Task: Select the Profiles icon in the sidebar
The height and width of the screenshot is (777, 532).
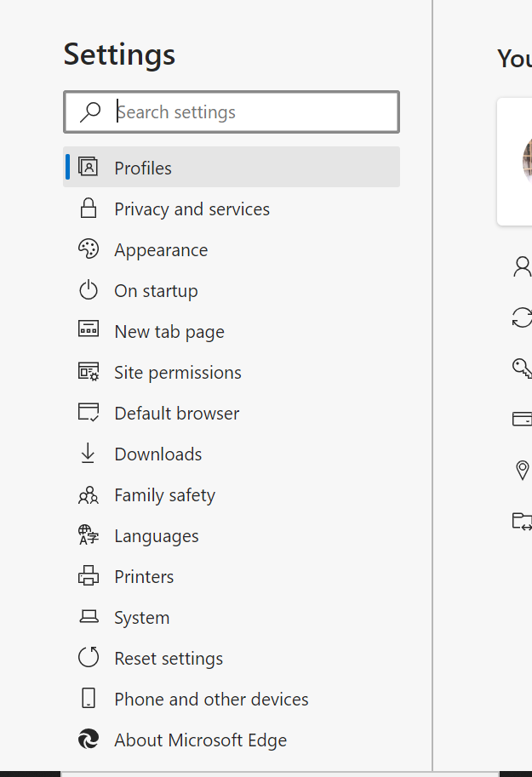Action: pyautogui.click(x=88, y=167)
